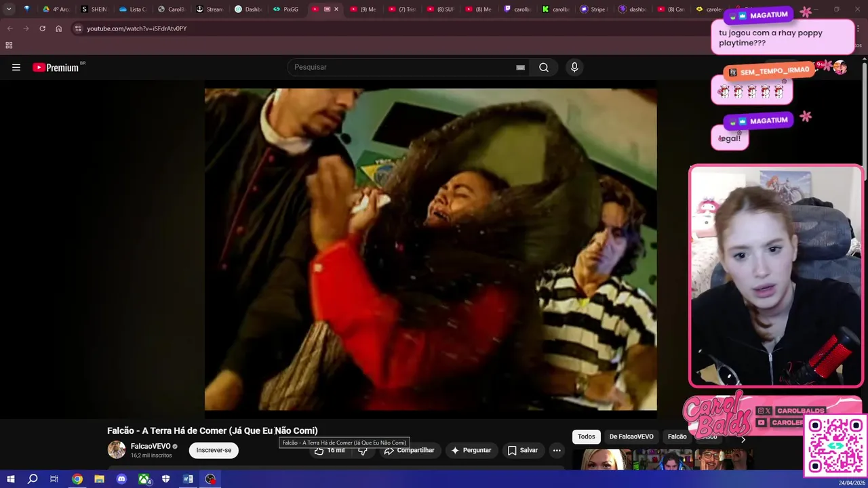868x488 pixels.
Task: Show more filter chips with right chevron
Action: 743,440
